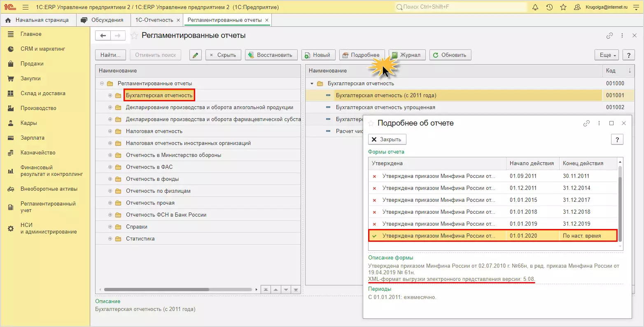Click move-to-bottom arrow below tree

(x=296, y=290)
